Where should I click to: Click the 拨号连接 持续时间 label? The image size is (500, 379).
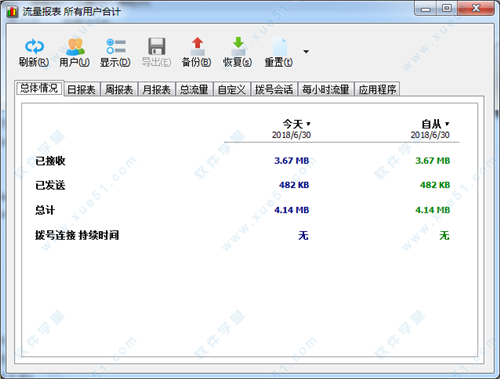click(77, 235)
